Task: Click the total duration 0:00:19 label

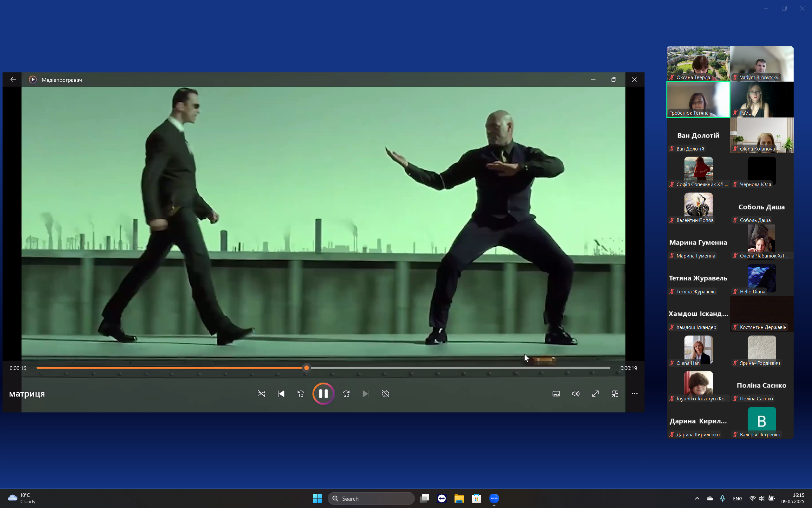Action: point(628,368)
